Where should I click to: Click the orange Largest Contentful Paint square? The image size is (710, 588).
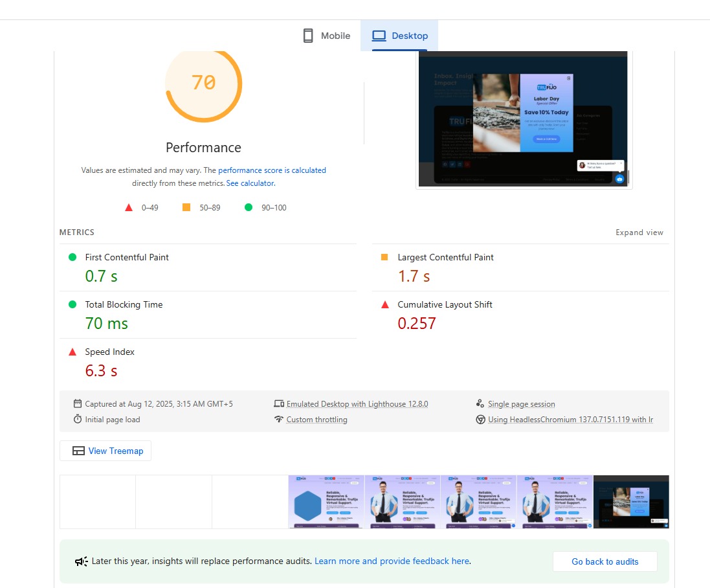click(x=384, y=257)
